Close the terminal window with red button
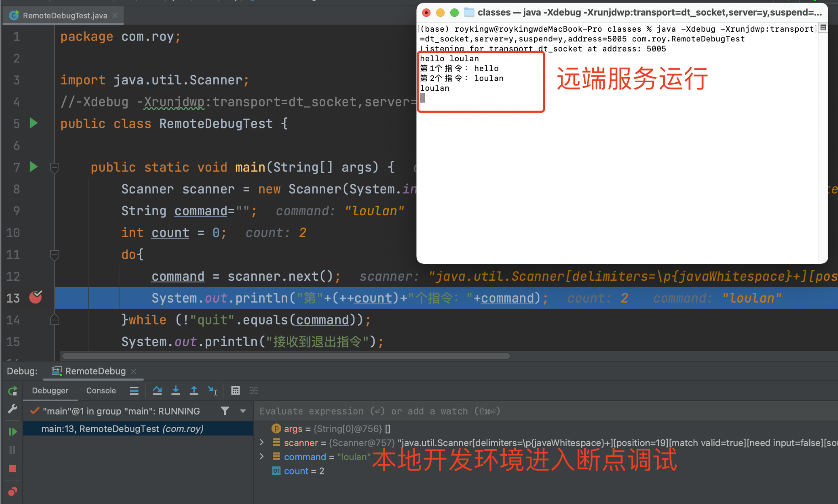The height and width of the screenshot is (504, 838). (427, 13)
